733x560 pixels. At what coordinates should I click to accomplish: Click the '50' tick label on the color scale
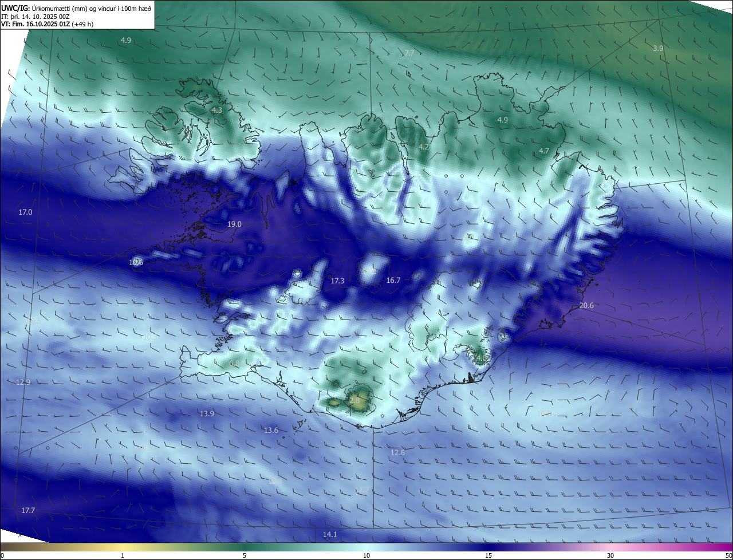pyautogui.click(x=728, y=555)
